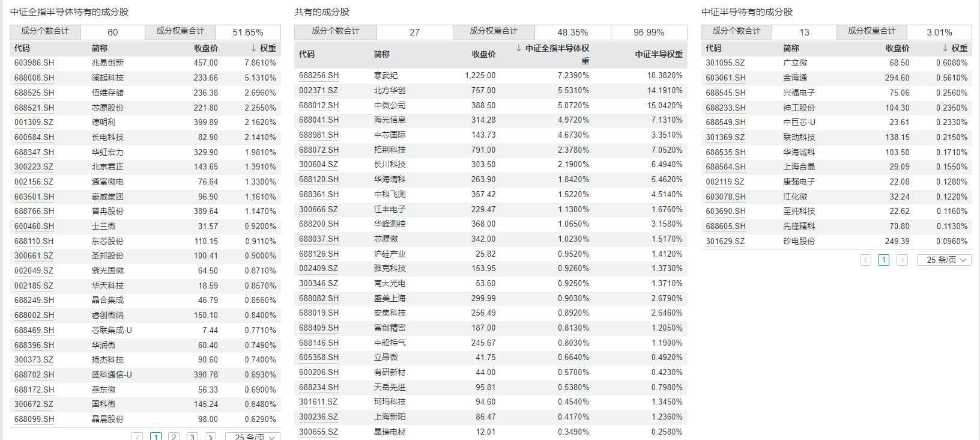980x440 pixels.
Task: Click 成分个数合计 value 13
Action: click(804, 32)
